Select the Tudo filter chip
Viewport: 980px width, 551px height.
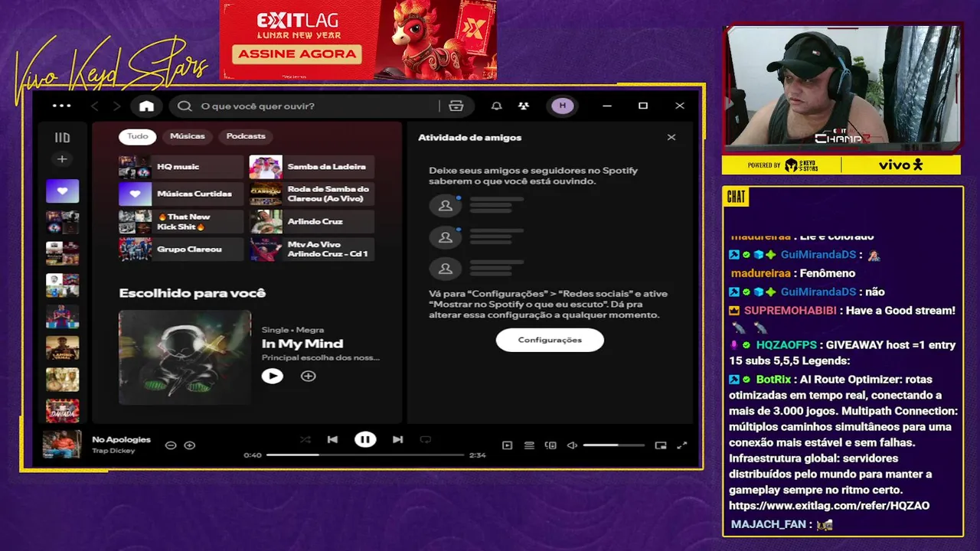138,136
